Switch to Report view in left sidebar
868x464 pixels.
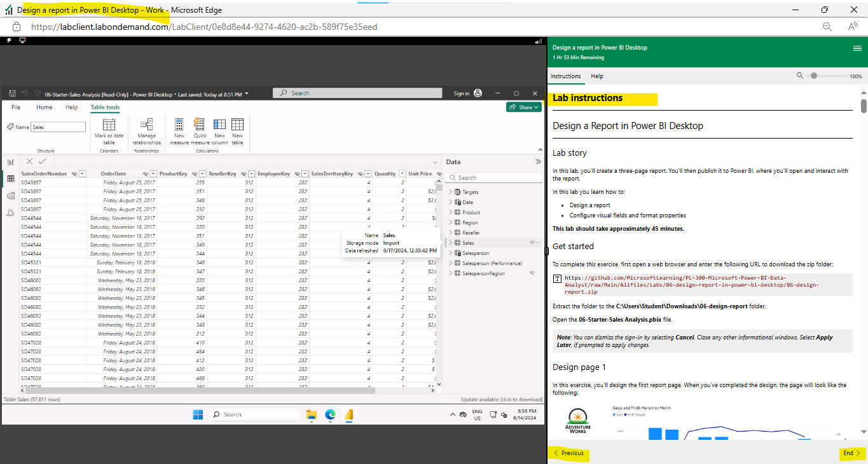click(10, 162)
